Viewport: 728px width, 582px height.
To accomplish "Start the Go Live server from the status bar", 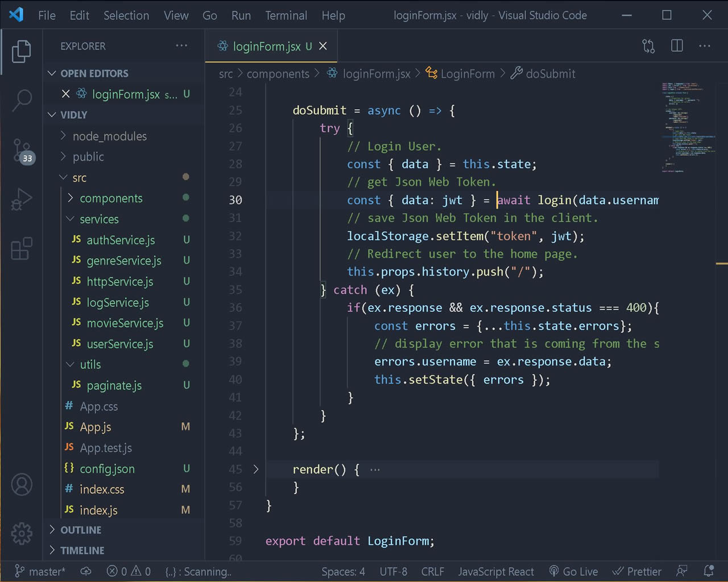I will (573, 571).
